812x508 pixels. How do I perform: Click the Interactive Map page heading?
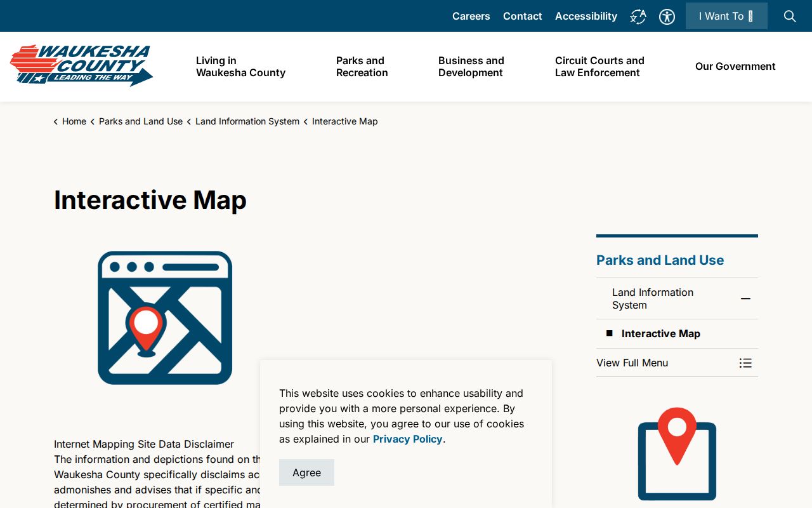pos(150,199)
